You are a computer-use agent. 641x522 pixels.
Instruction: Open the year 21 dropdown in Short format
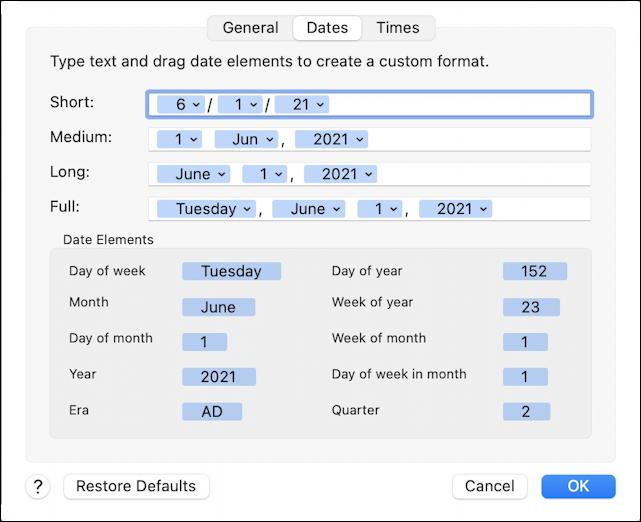pos(302,105)
